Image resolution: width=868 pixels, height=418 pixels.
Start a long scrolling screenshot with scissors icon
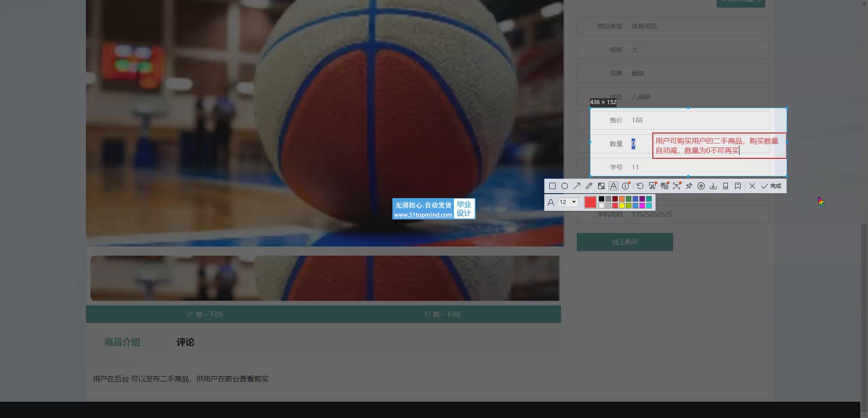coord(652,186)
